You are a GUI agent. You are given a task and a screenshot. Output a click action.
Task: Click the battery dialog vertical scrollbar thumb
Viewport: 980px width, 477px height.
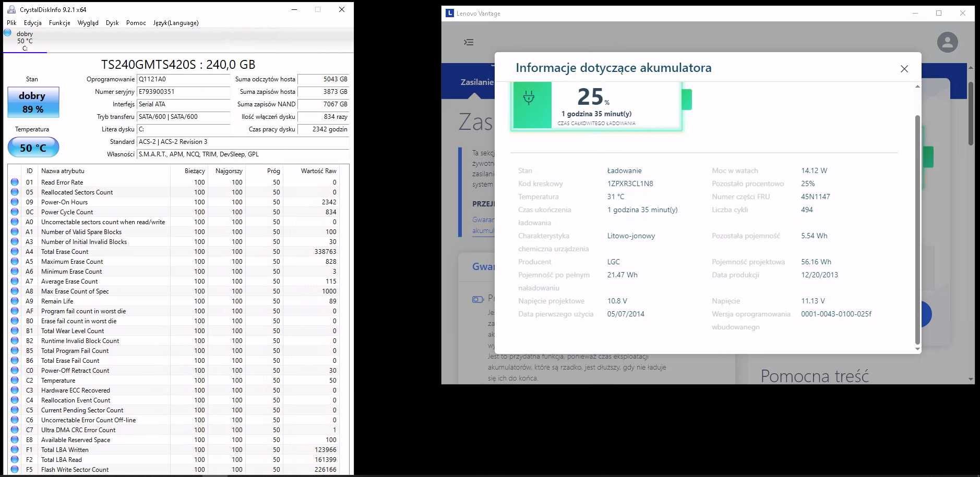[917, 229]
